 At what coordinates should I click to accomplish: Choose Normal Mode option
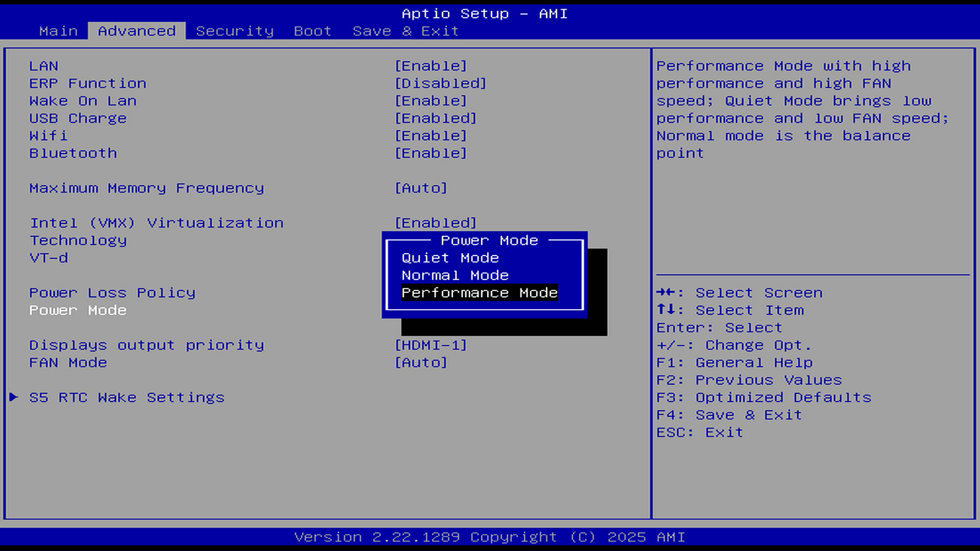click(455, 275)
